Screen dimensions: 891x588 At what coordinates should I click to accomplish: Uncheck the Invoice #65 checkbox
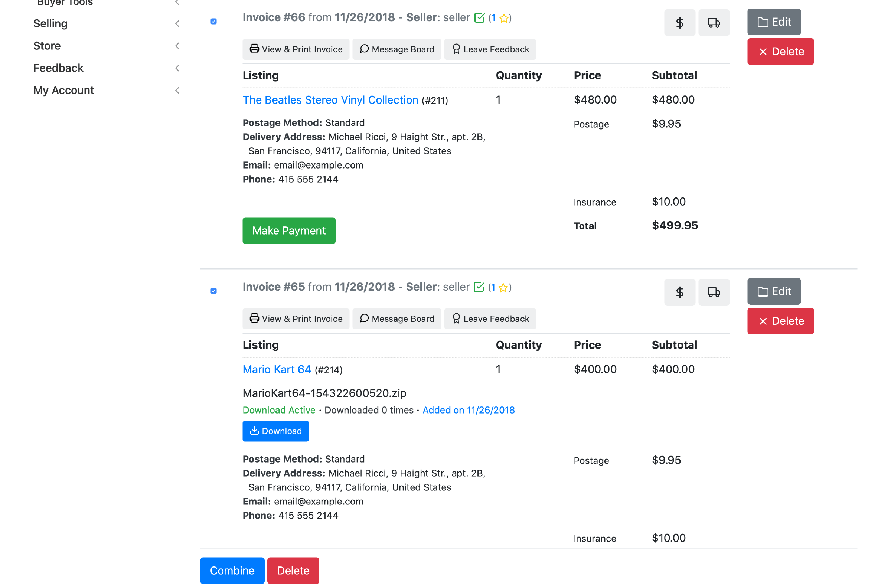pos(213,291)
